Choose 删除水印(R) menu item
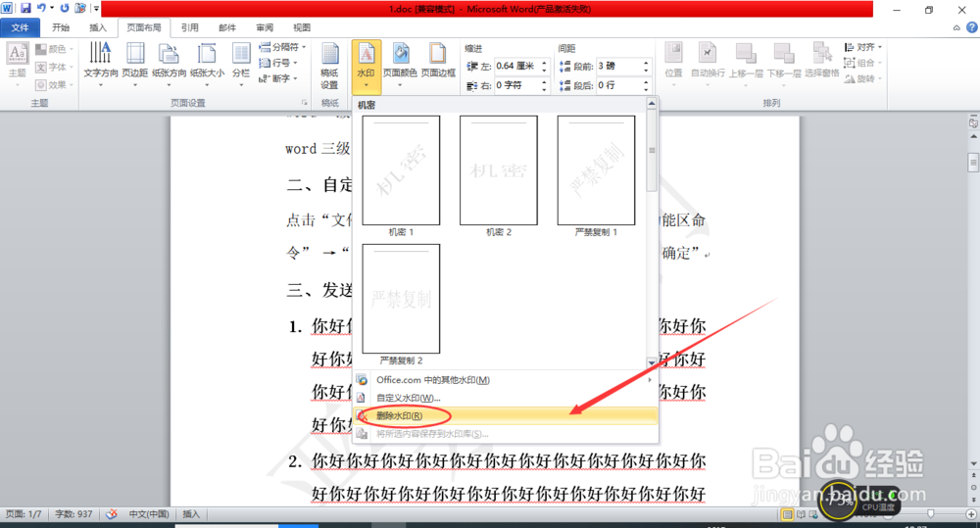The width and height of the screenshot is (980, 528). click(x=506, y=415)
